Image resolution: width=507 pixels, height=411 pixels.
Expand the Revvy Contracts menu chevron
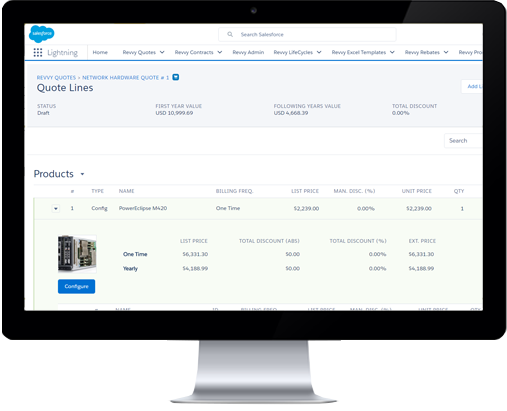(x=220, y=52)
